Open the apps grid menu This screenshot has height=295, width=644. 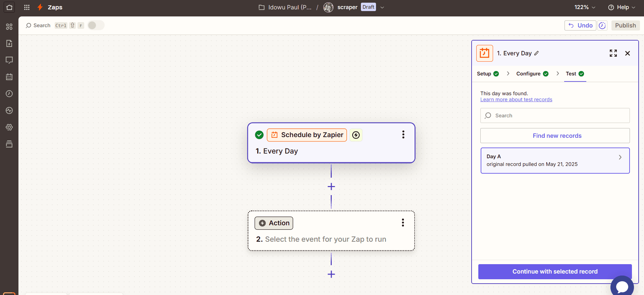point(27,7)
